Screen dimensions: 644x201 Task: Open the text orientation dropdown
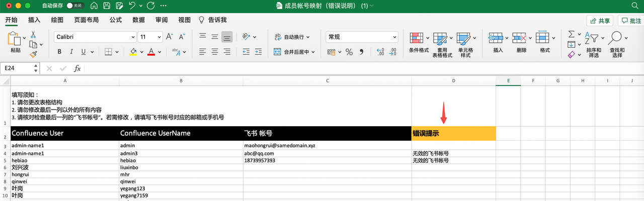[x=255, y=37]
